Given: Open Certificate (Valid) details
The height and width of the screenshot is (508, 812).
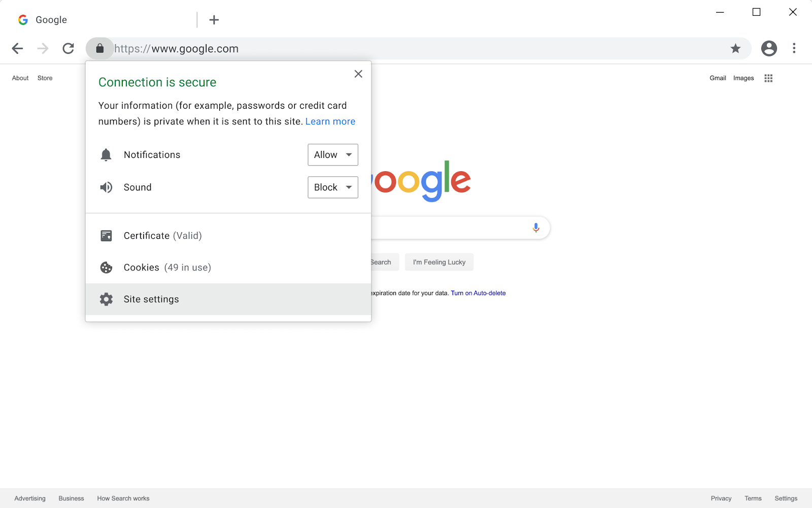Looking at the screenshot, I should pyautogui.click(x=228, y=236).
